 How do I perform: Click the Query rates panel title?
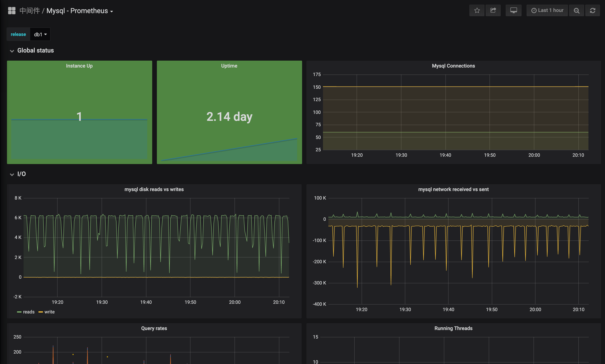tap(154, 328)
